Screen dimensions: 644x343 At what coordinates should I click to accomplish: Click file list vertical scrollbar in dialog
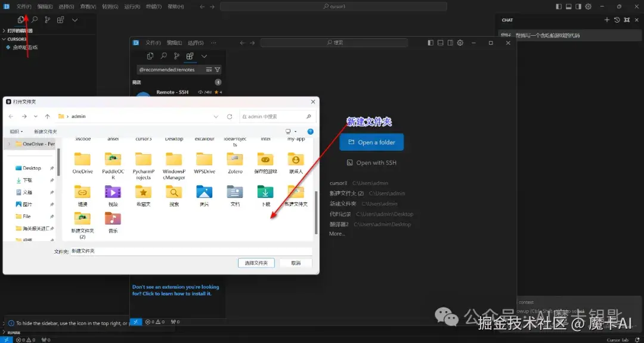click(x=316, y=212)
